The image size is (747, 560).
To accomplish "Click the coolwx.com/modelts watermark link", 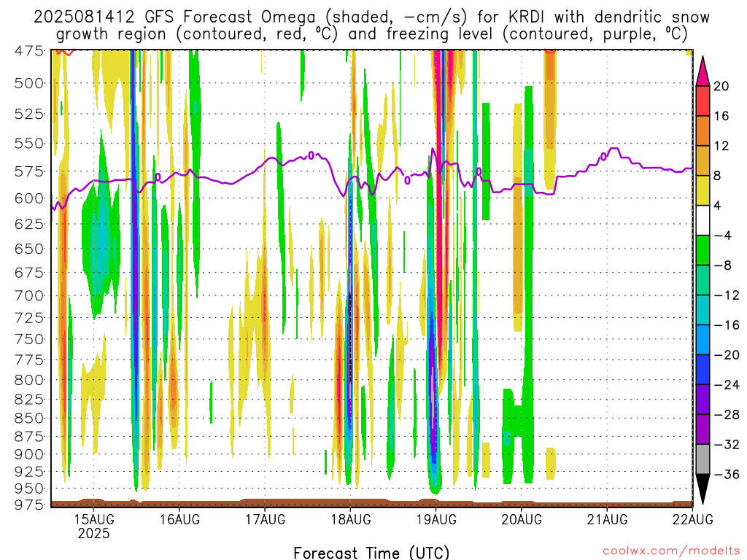I will pos(671,551).
